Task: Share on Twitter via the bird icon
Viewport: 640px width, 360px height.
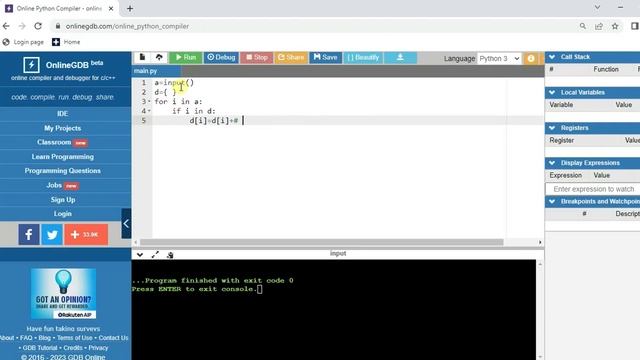Action: tap(52, 234)
